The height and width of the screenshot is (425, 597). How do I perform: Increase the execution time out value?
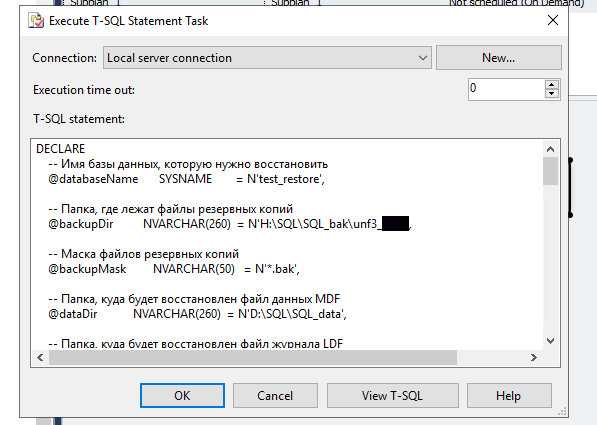coord(552,85)
